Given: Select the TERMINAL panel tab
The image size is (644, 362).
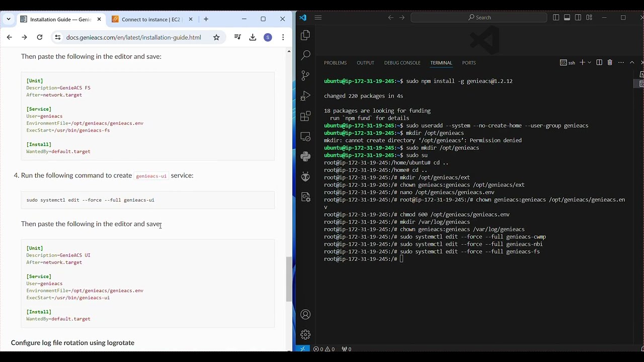Looking at the screenshot, I should pos(441,63).
